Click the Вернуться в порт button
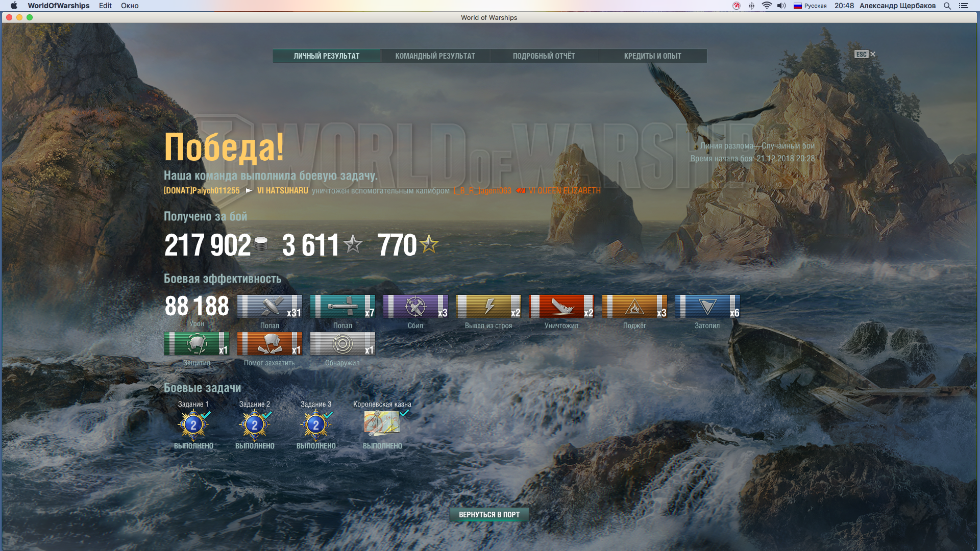This screenshot has height=551, width=980. click(489, 514)
